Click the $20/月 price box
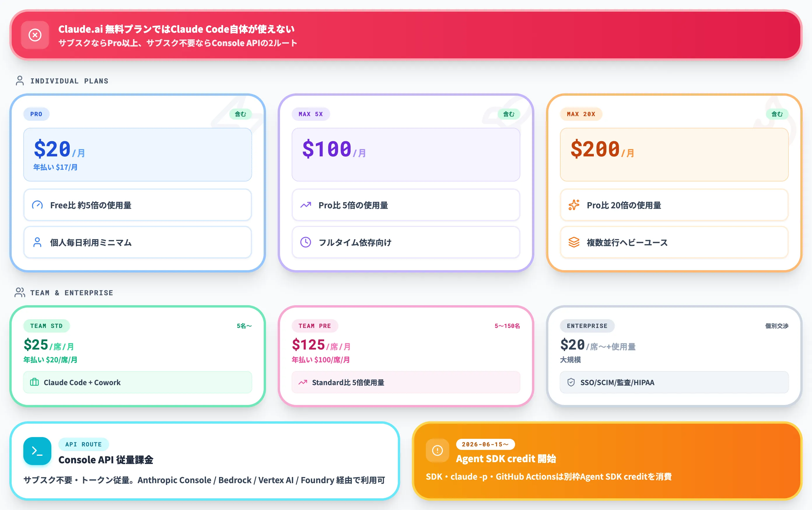 [138, 154]
